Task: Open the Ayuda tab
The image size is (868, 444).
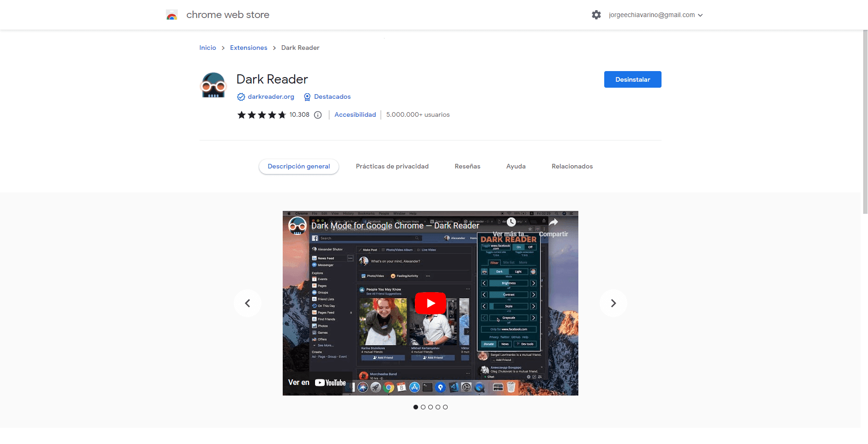Action: [x=516, y=166]
